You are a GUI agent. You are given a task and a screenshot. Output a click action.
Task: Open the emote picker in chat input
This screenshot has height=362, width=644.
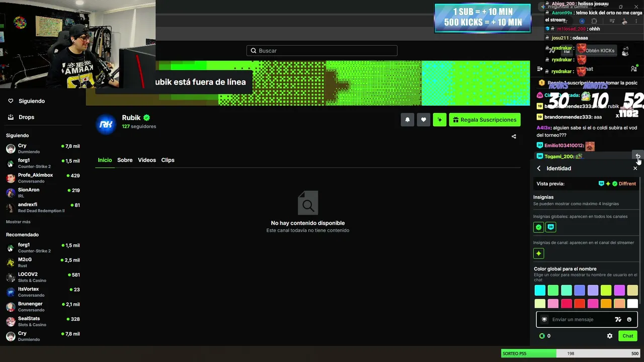point(629,319)
